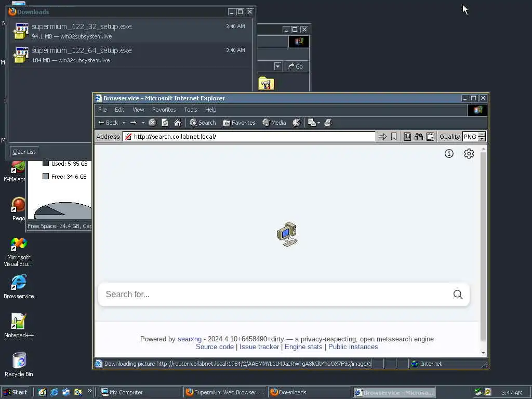This screenshot has height=399, width=532.
Task: Click the address bar URL field
Action: tap(249, 137)
